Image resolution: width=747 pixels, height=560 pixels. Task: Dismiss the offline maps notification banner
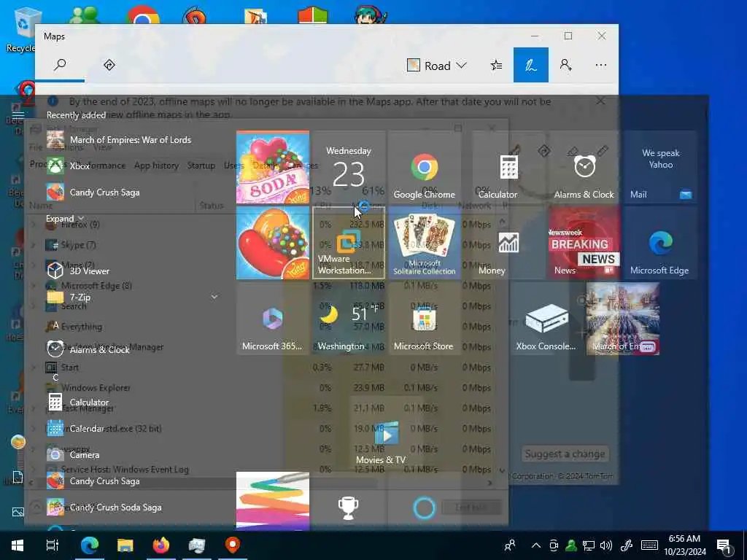(600, 101)
